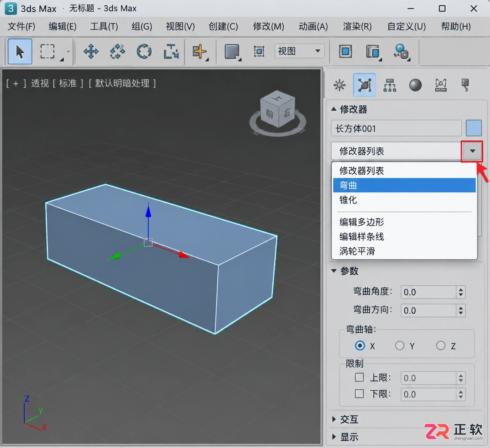This screenshot has height=448, width=490.
Task: Open the 修改器列表 dropdown arrow
Action: (x=472, y=151)
